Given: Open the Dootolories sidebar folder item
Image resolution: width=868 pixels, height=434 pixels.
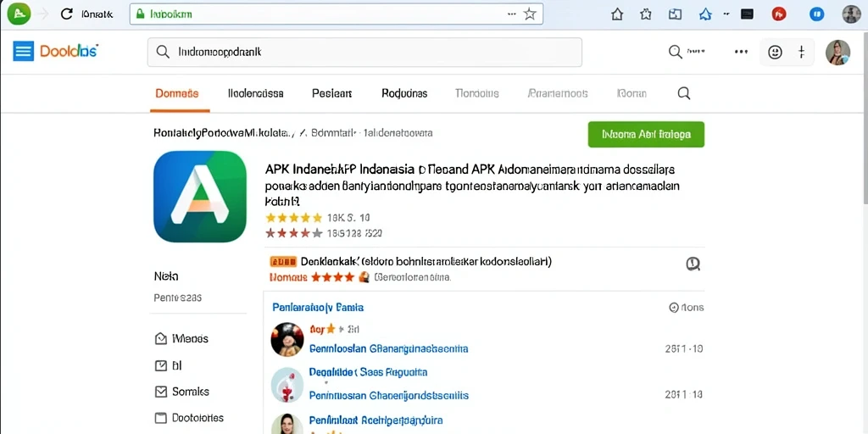Looking at the screenshot, I should click(x=189, y=417).
